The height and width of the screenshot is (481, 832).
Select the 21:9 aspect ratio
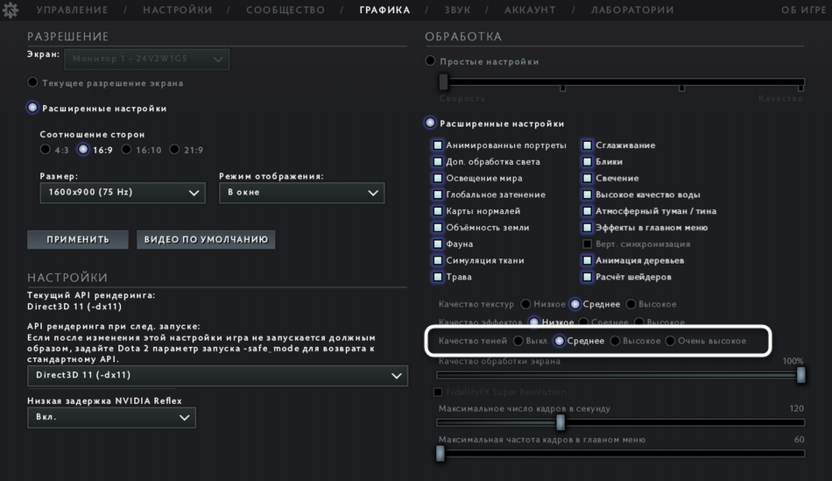[175, 150]
